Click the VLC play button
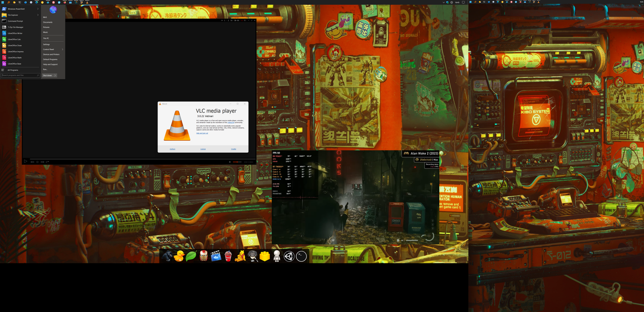 click(x=25, y=161)
